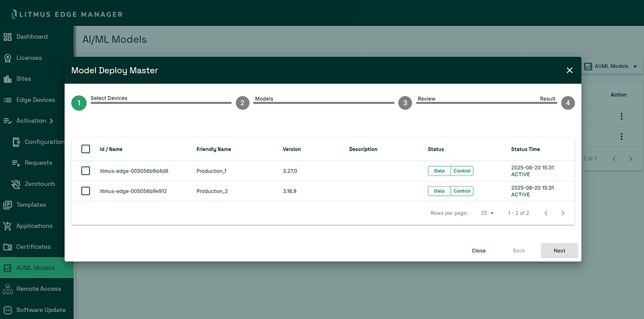Open Zerotouch using its hand icon
644x319 pixels.
point(16,184)
